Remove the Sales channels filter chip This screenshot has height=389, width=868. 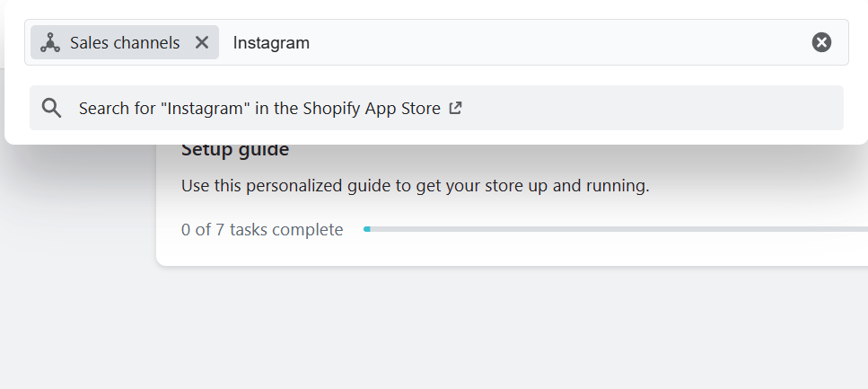click(x=202, y=42)
